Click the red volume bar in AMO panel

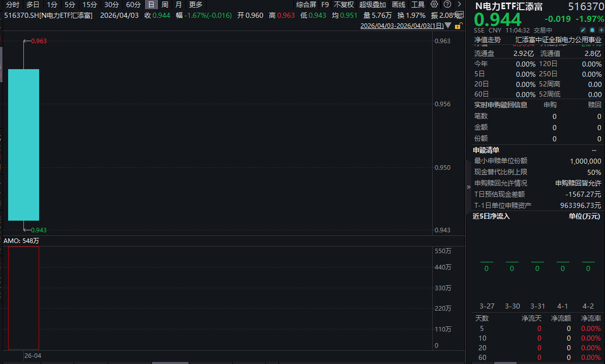tap(23, 297)
